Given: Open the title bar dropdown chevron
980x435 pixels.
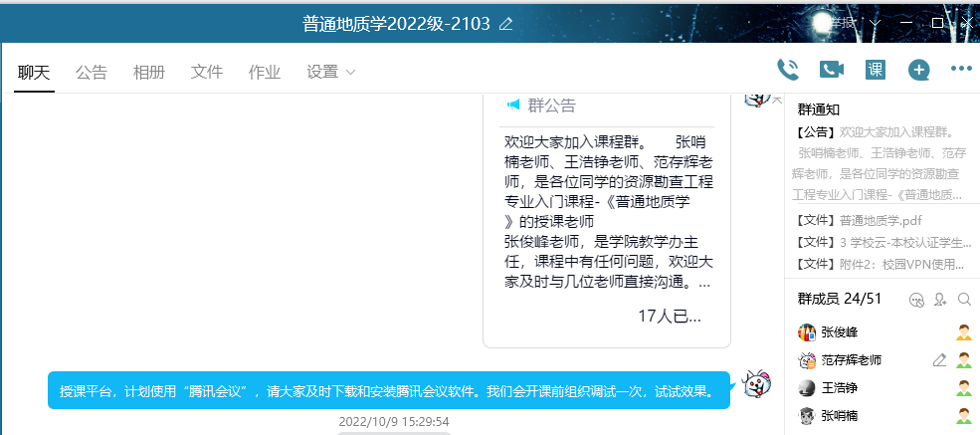Looking at the screenshot, I should tap(875, 23).
